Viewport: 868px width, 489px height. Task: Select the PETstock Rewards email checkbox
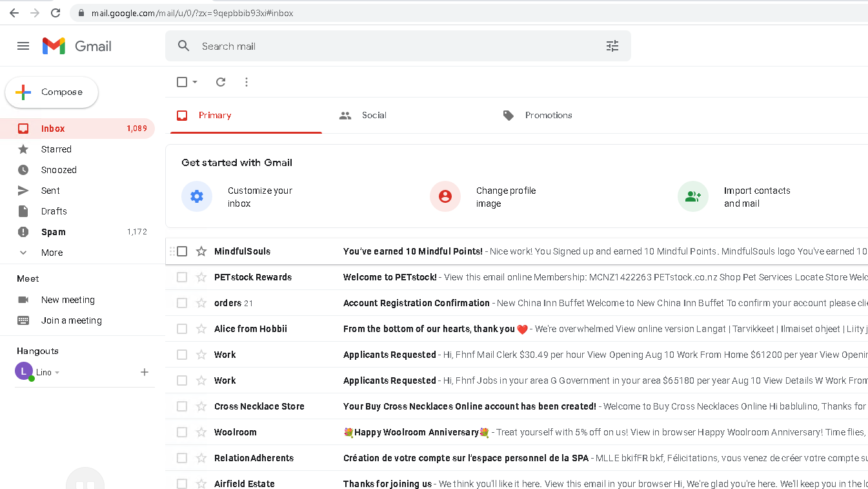pyautogui.click(x=182, y=277)
